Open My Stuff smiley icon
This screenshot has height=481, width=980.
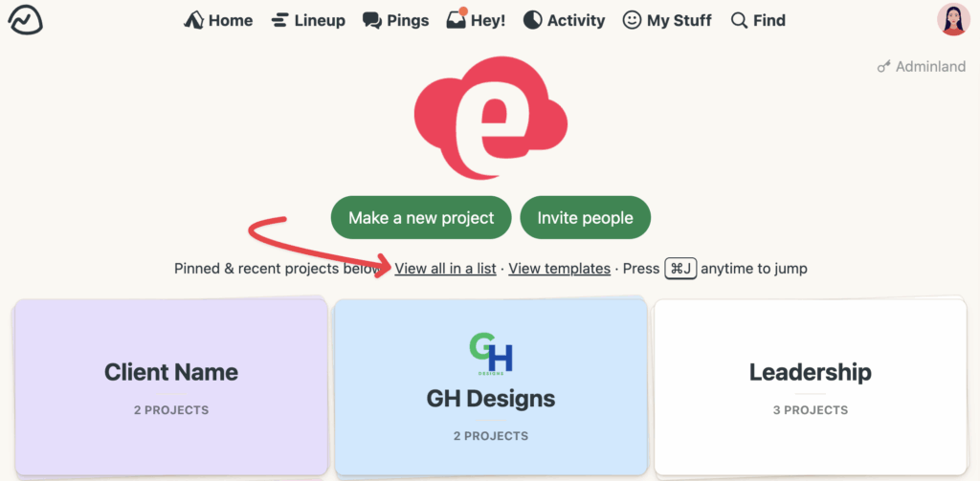pyautogui.click(x=632, y=20)
